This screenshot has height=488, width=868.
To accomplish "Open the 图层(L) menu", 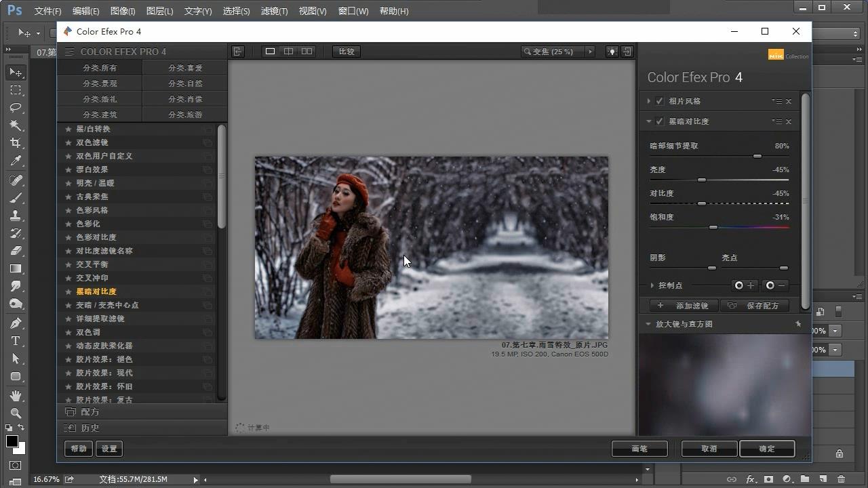I will [160, 11].
